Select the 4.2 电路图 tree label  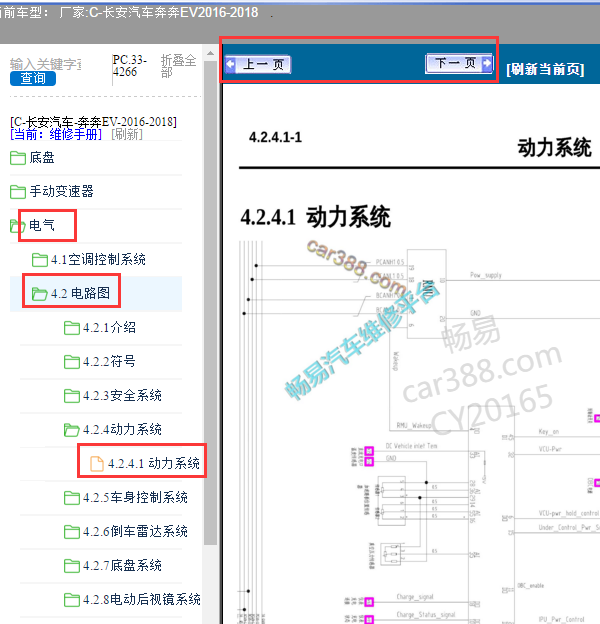[x=80, y=294]
